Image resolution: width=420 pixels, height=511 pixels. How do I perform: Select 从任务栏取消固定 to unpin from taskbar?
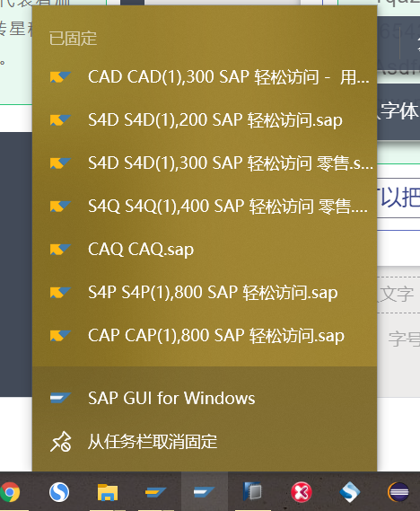[205, 442]
